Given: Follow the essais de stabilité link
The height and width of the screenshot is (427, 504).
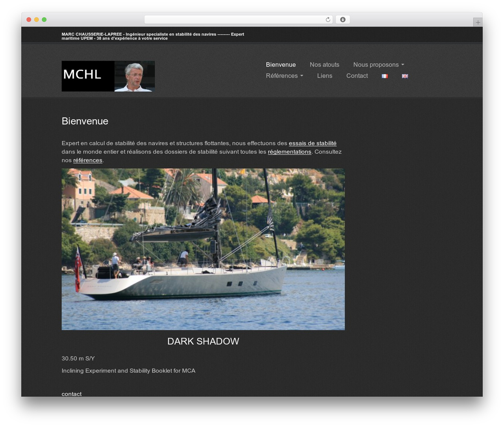Looking at the screenshot, I should (313, 143).
